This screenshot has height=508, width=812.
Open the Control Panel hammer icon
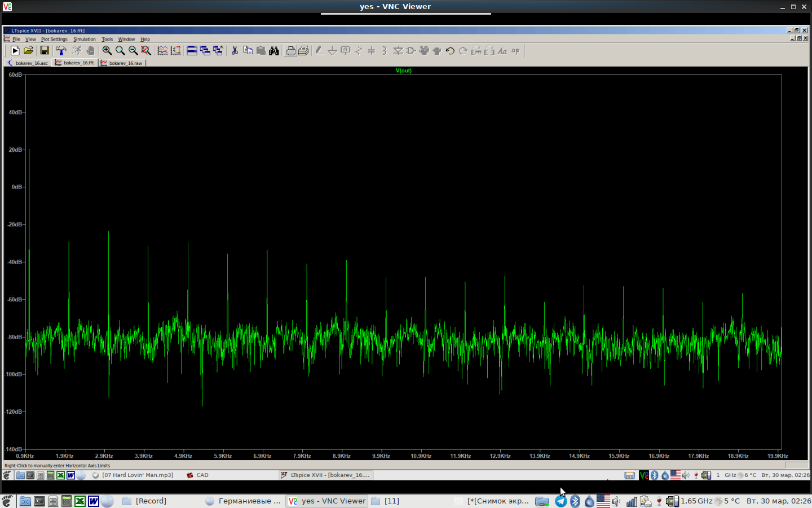61,51
